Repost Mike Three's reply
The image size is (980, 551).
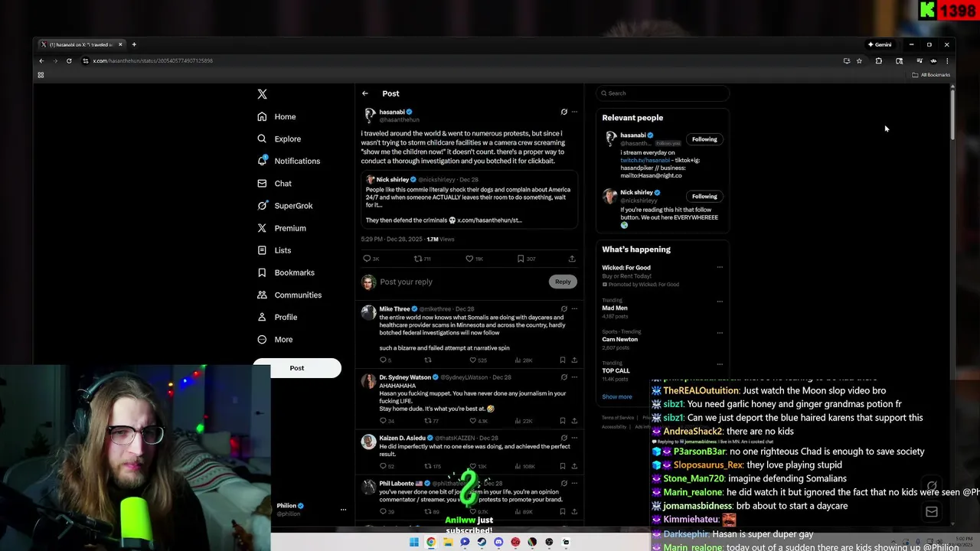428,360
